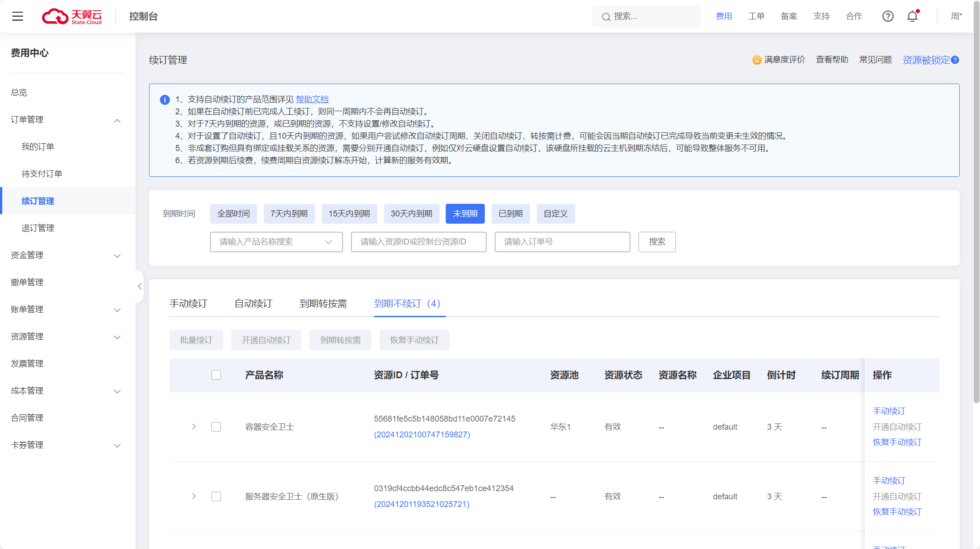Switch to the 手动续订 tab
Viewport: 980px width, 549px height.
pos(188,304)
